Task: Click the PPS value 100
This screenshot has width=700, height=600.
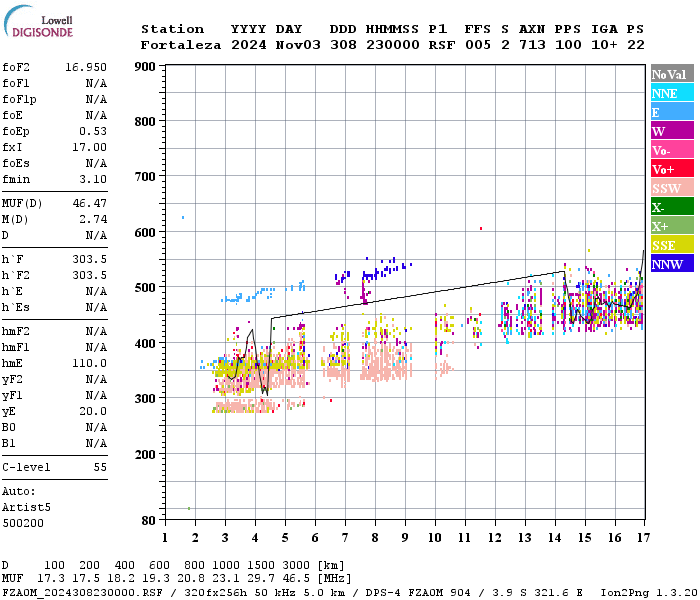Action: 568,45
